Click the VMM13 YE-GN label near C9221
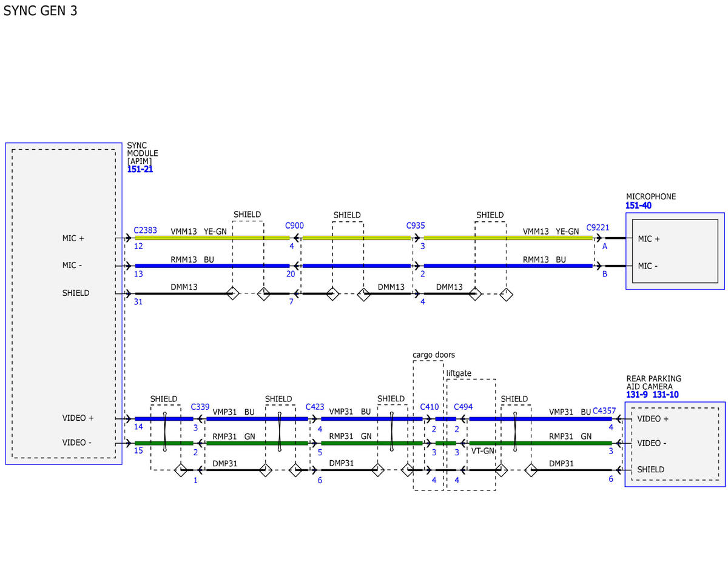The height and width of the screenshot is (562, 728). coord(551,232)
